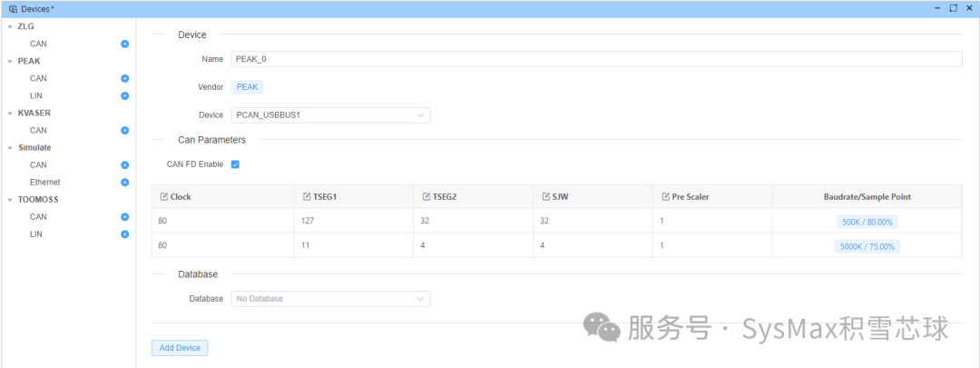Image resolution: width=980 pixels, height=368 pixels.
Task: Click plus icon beside TOOMOSS CAN
Action: tap(125, 217)
